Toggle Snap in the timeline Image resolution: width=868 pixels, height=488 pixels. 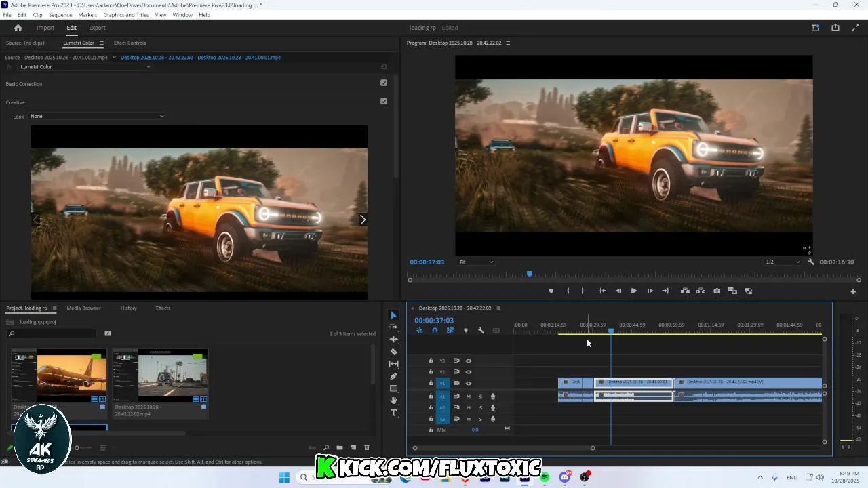[x=435, y=331]
